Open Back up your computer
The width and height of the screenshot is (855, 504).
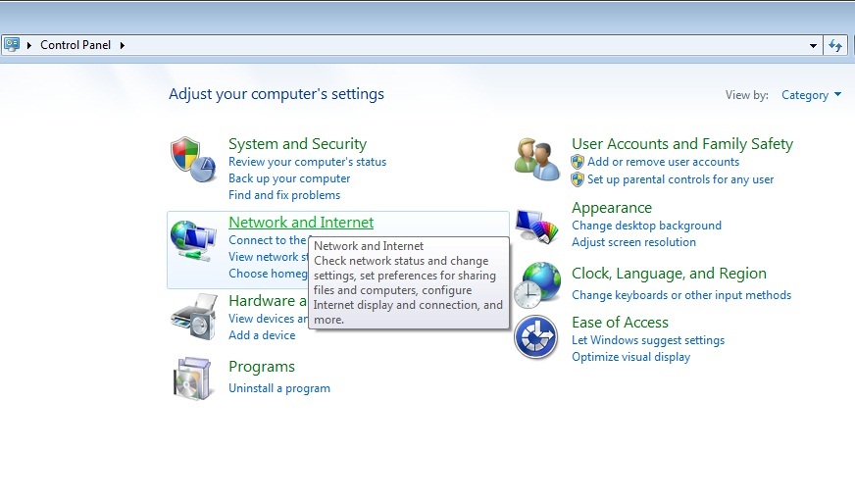(x=289, y=178)
